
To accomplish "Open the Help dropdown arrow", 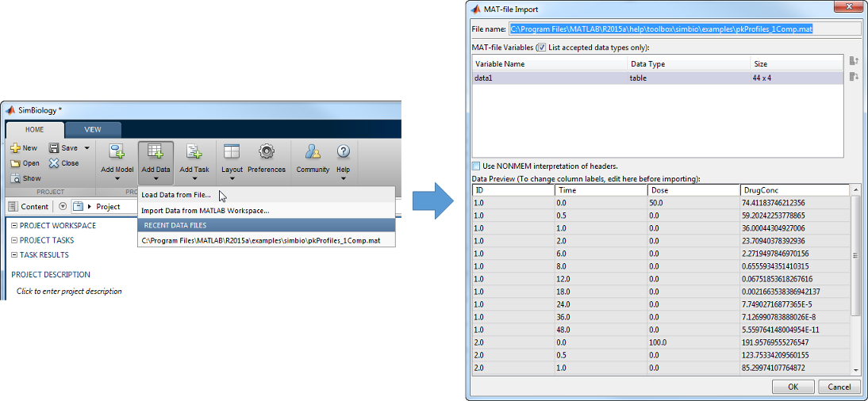I will pyautogui.click(x=344, y=178).
